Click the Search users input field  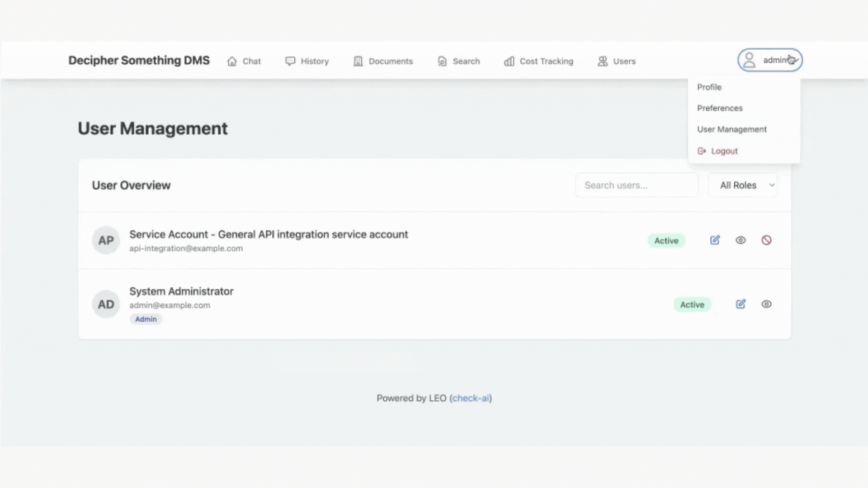pyautogui.click(x=637, y=185)
